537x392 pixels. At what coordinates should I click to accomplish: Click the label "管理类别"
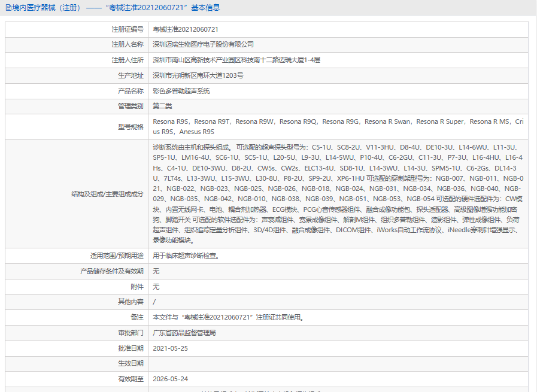131,106
